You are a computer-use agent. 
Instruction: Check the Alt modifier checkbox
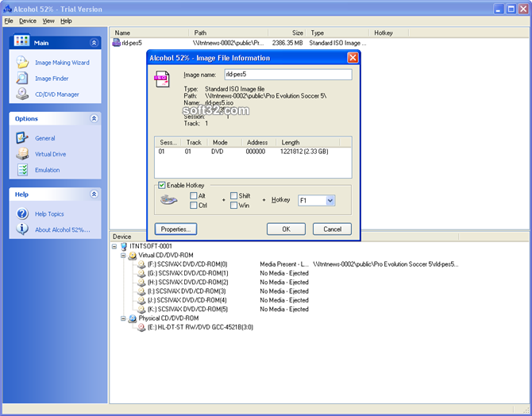(x=194, y=196)
